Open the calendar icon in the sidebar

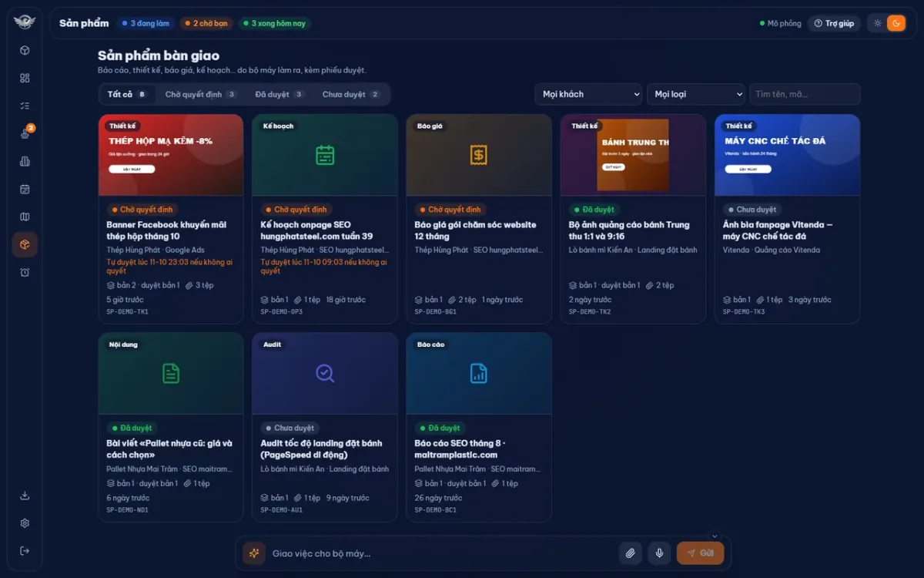25,189
